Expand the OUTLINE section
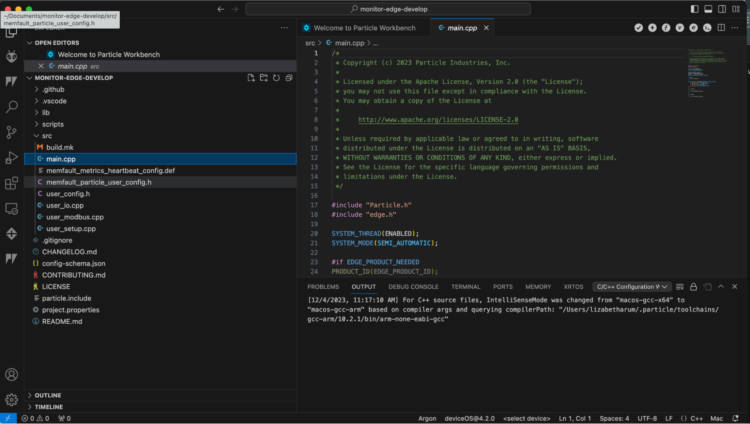The width and height of the screenshot is (750, 424). click(47, 395)
